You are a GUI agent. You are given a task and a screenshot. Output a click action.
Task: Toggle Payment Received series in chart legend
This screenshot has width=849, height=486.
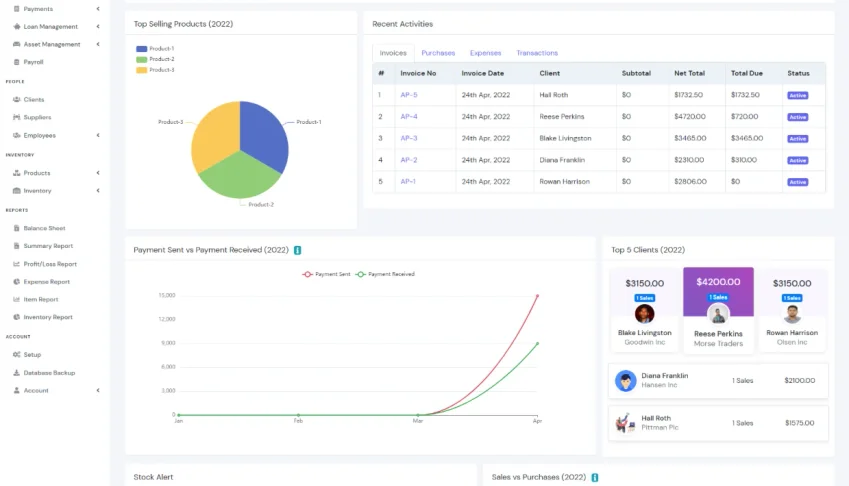coord(385,274)
